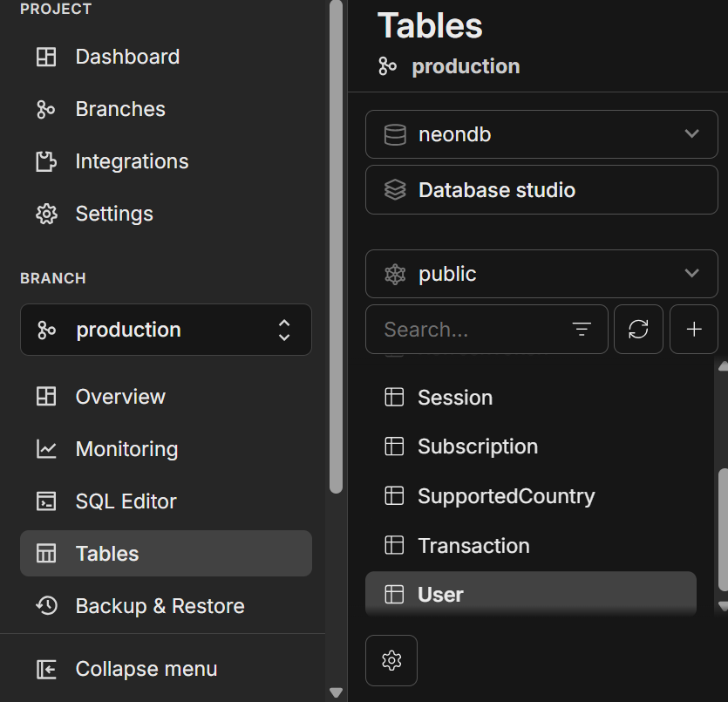Image resolution: width=728 pixels, height=702 pixels.
Task: Select the SupportedCountry table
Action: 531,496
